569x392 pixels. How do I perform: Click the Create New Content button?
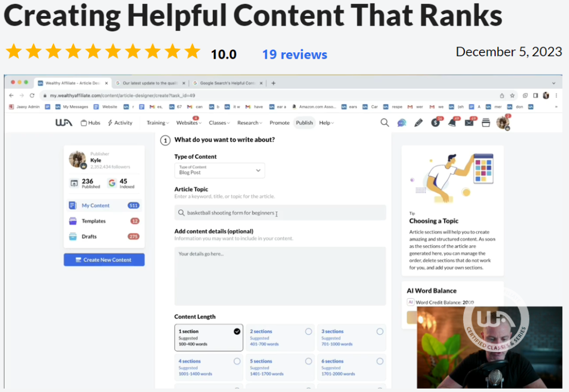[104, 259]
